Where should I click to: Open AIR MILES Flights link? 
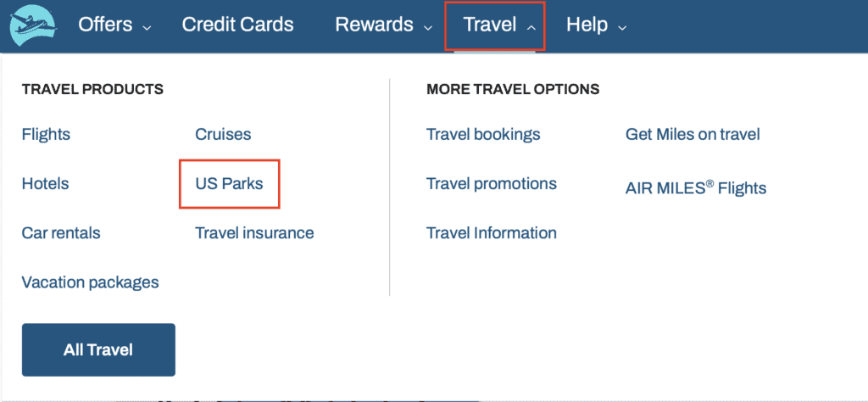(695, 188)
